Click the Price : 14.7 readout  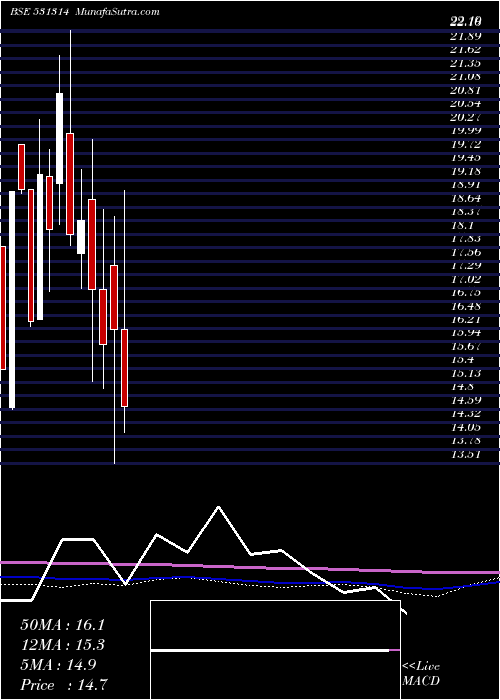[x=64, y=685]
